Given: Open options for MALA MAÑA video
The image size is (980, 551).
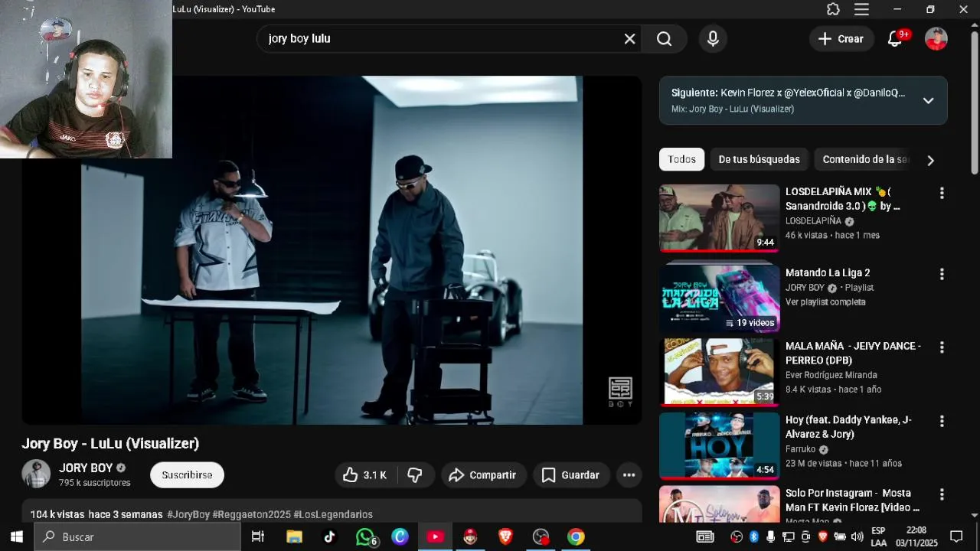Looking at the screenshot, I should click(x=942, y=347).
